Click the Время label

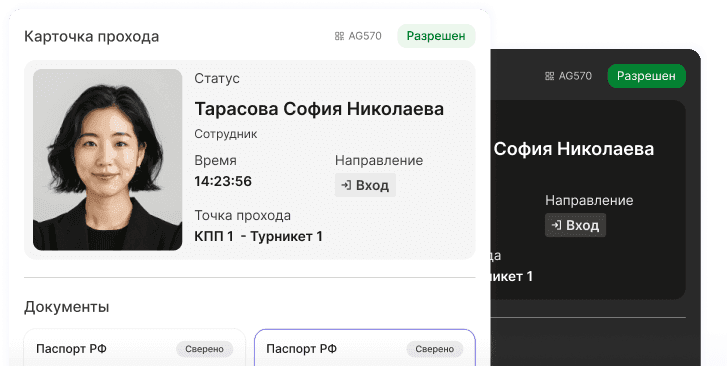click(x=216, y=161)
